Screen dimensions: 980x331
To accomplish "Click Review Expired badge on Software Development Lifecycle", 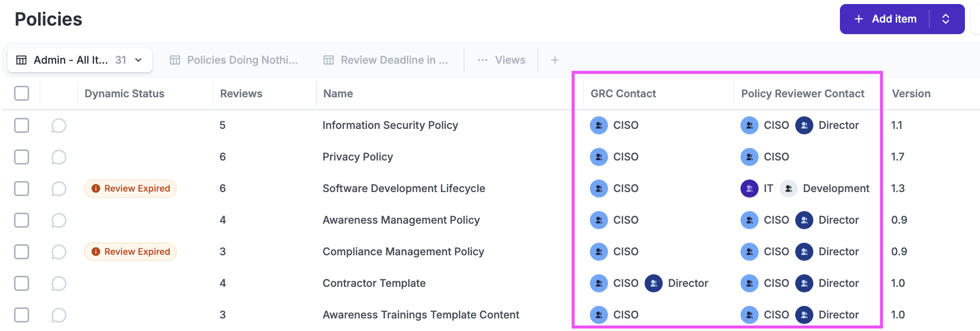I will [x=130, y=189].
